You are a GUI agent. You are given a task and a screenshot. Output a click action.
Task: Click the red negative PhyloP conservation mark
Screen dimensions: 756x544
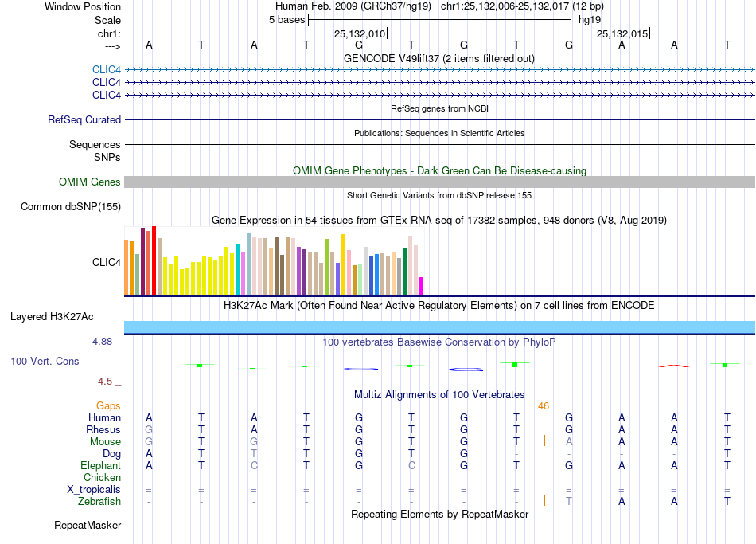[674, 366]
